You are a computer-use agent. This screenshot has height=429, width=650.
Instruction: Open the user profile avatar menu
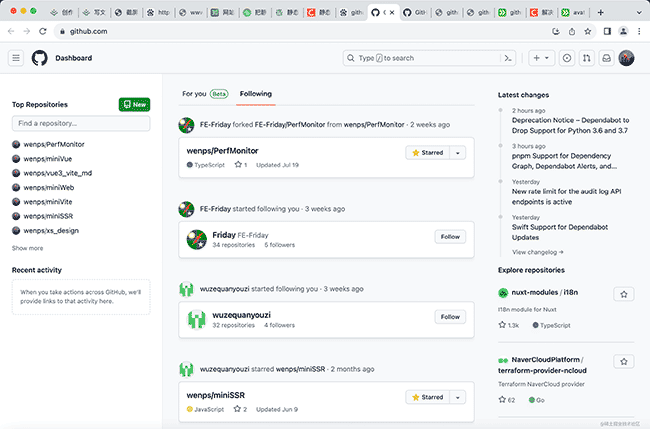[x=626, y=58]
